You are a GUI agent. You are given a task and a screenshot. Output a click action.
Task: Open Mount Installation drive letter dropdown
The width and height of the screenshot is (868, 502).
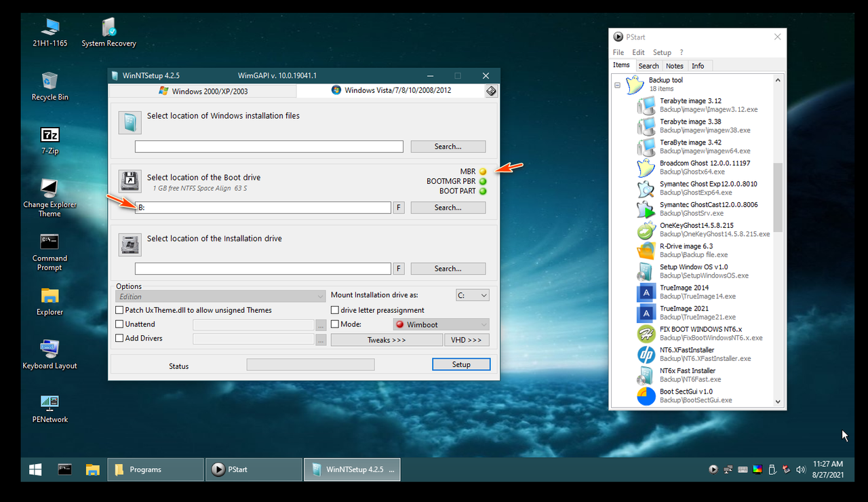(472, 295)
